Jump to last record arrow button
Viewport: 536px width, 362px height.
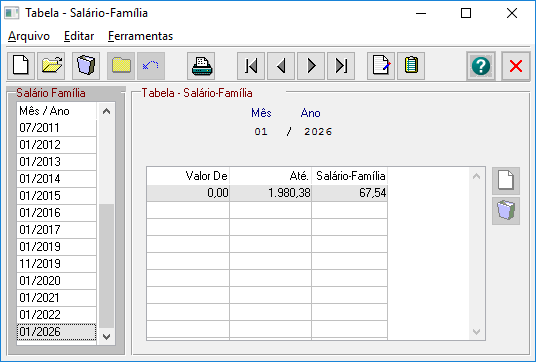pos(341,66)
